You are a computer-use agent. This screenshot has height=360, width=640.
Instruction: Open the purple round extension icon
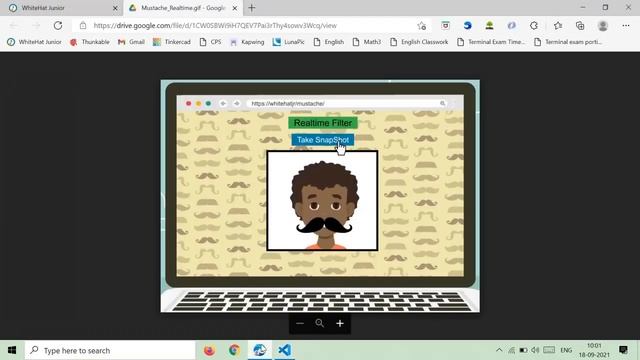511,25
